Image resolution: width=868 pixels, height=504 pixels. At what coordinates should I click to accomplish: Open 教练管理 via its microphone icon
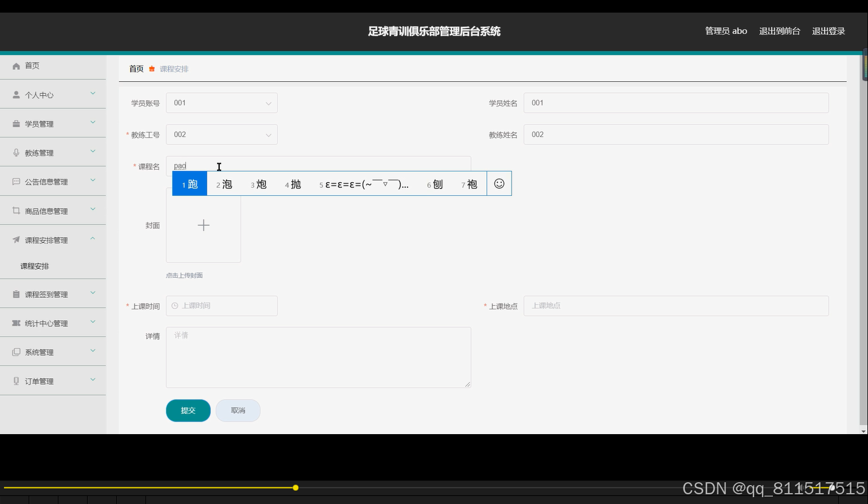[16, 152]
